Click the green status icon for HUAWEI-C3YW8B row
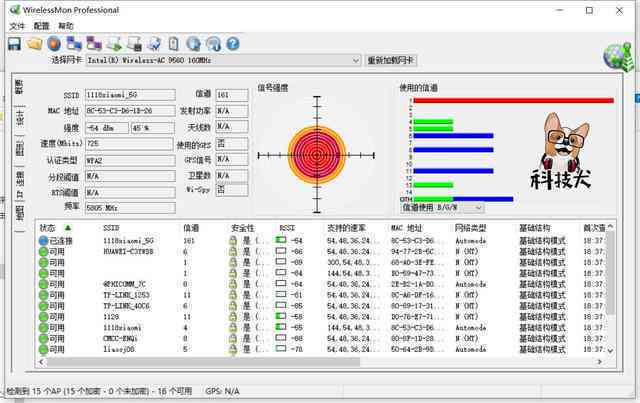 [x=43, y=252]
